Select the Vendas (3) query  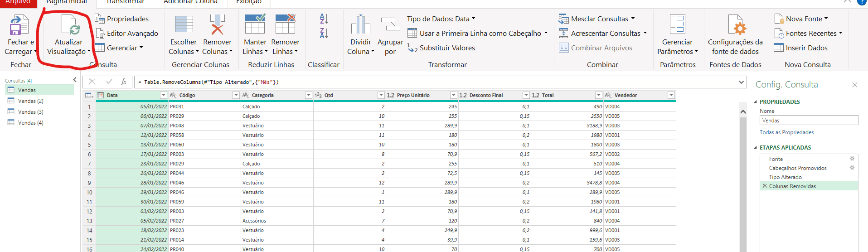click(x=30, y=112)
